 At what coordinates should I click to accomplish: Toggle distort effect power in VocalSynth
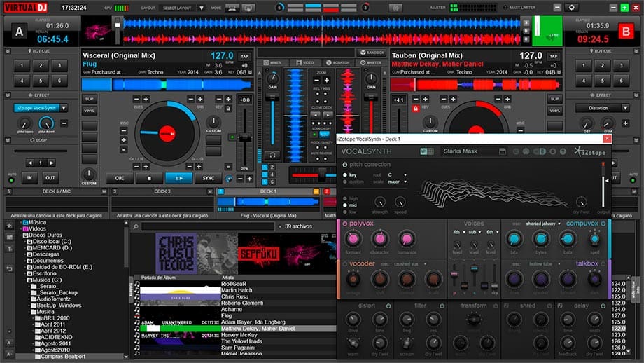(388, 306)
